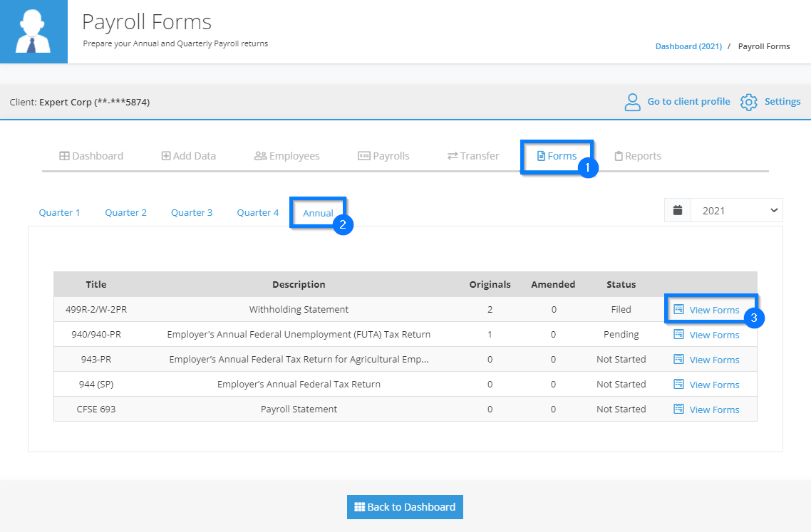Select the Forms tab
The image size is (811, 532).
pyautogui.click(x=557, y=156)
